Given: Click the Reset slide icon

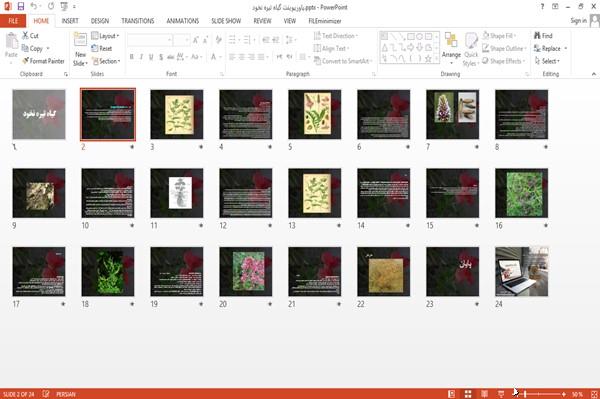Looking at the screenshot, I should [x=95, y=48].
